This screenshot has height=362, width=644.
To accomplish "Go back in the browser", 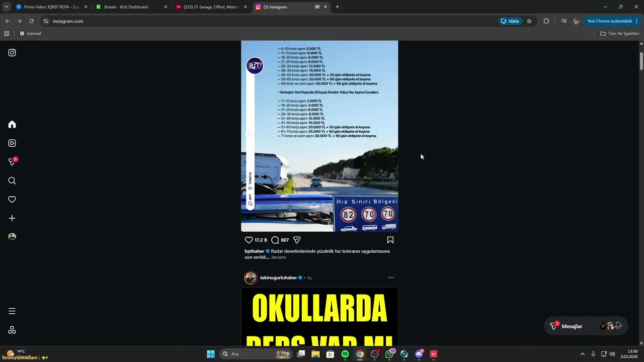I will [7, 21].
